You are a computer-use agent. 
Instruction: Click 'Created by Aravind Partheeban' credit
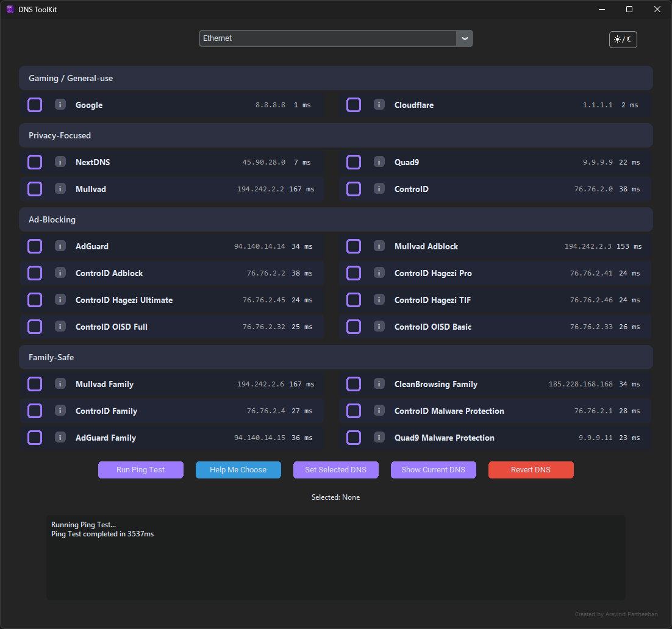[x=617, y=614]
